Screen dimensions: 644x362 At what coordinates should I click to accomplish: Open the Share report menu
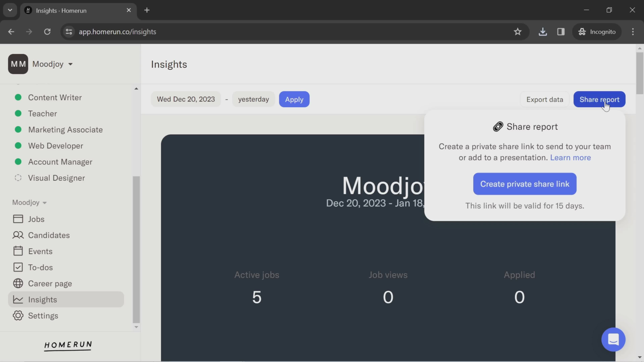[x=599, y=99]
